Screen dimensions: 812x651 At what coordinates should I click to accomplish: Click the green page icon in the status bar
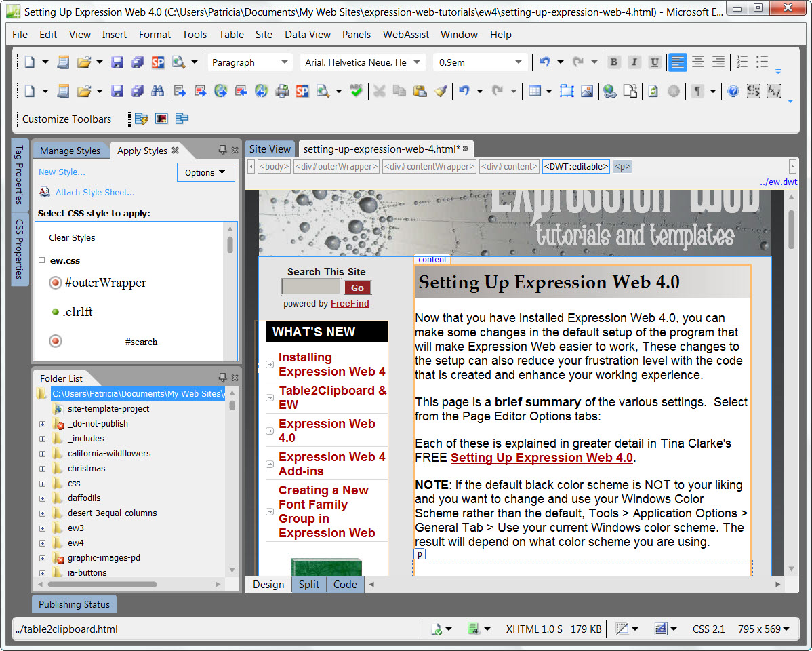tap(473, 629)
